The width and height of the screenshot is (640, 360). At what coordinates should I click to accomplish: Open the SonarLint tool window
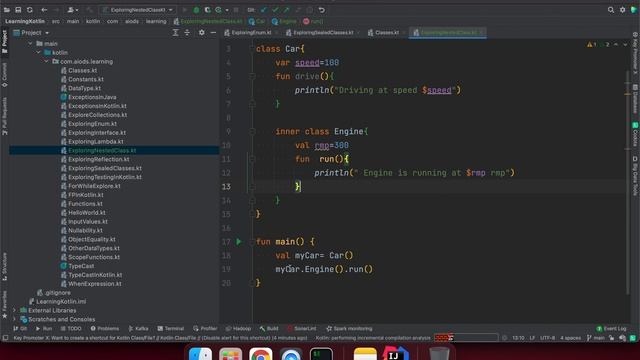click(x=302, y=329)
